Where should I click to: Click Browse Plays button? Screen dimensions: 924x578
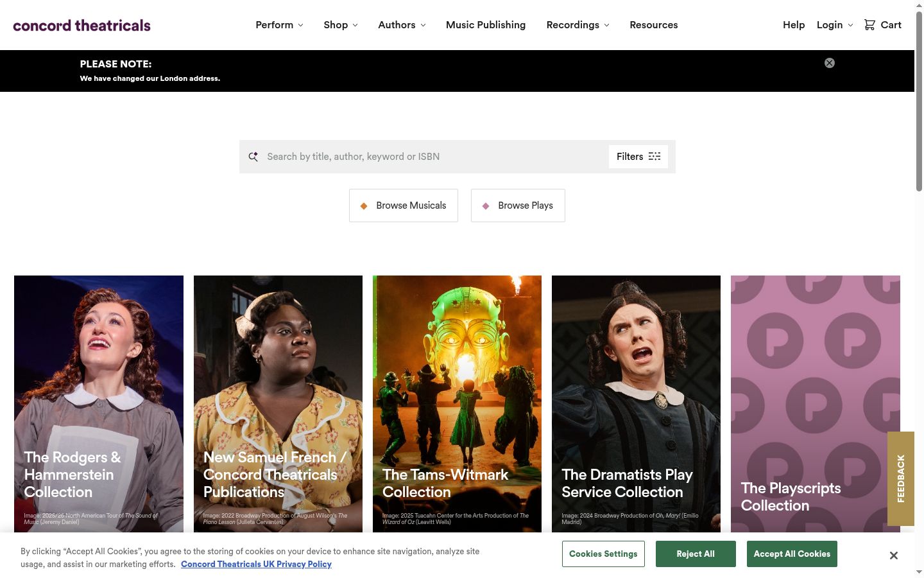point(518,206)
